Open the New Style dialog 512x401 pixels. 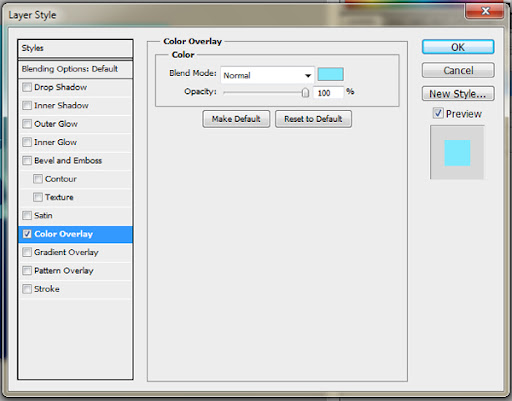coord(458,94)
